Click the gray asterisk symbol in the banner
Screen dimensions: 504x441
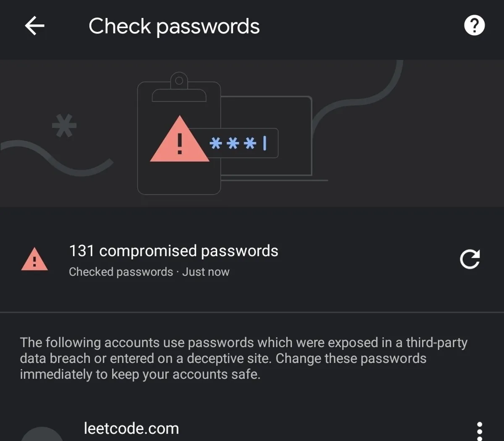[64, 125]
